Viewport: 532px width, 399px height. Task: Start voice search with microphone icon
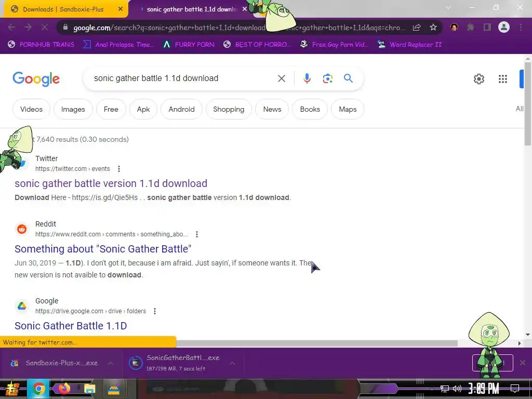pyautogui.click(x=307, y=79)
